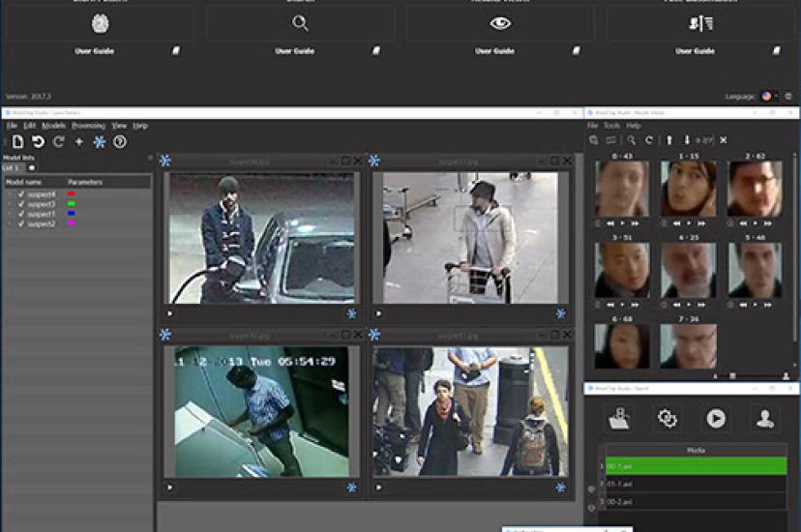
Task: Click the magnifier Search launcher icon at top
Action: [300, 23]
